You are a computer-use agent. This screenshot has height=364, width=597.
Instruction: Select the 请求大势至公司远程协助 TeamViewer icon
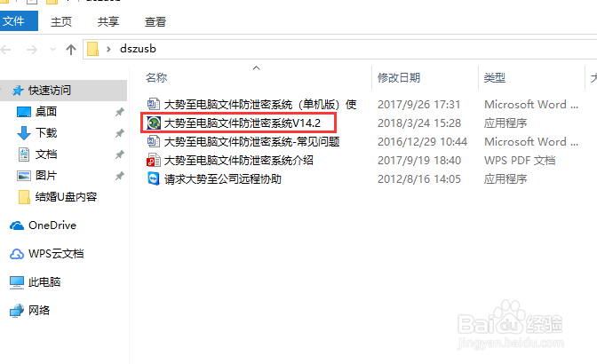point(154,178)
